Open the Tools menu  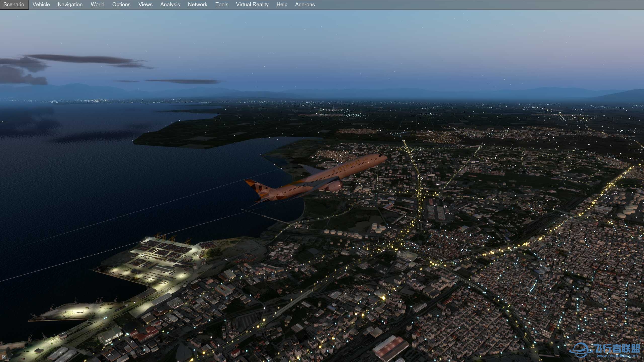click(x=222, y=5)
